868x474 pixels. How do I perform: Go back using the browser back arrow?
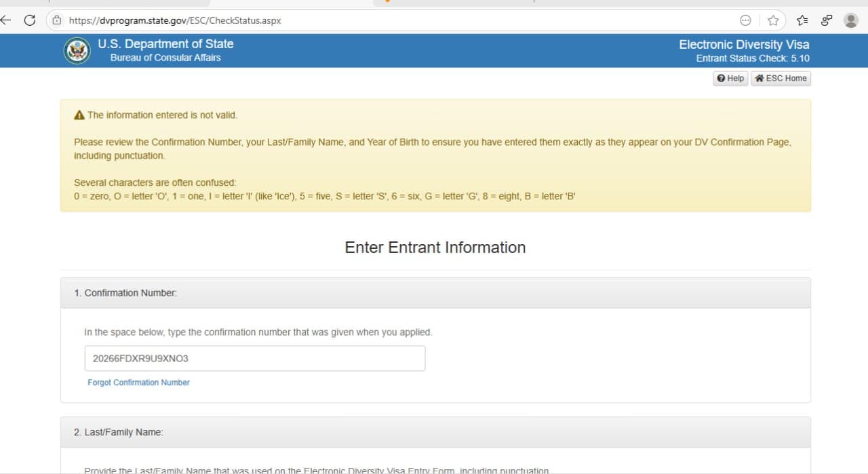pyautogui.click(x=5, y=20)
